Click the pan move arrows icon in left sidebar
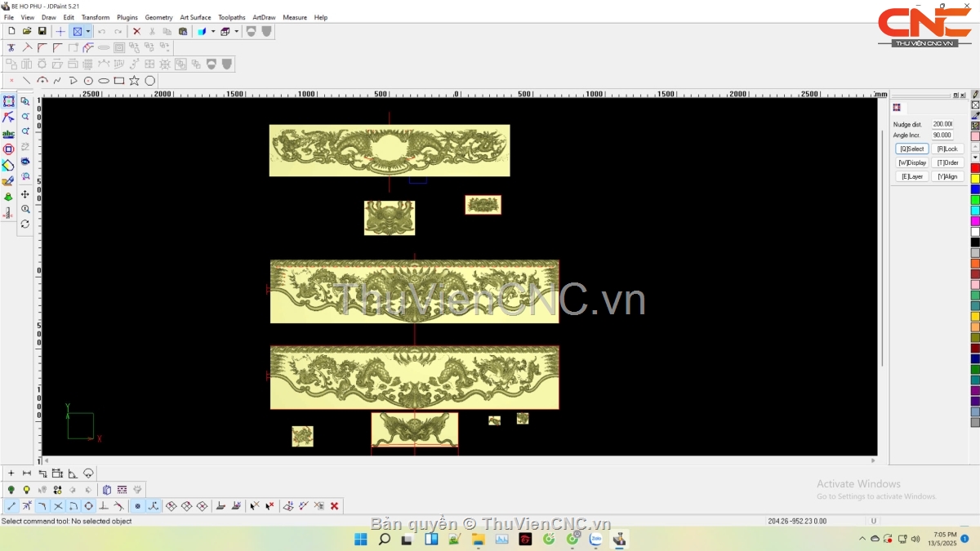This screenshot has height=551, width=980. click(25, 194)
